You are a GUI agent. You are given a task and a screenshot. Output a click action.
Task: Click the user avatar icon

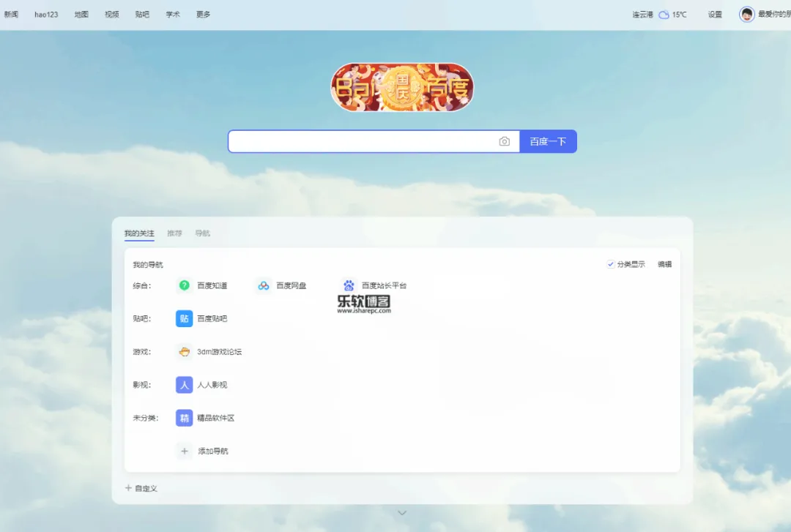[746, 14]
